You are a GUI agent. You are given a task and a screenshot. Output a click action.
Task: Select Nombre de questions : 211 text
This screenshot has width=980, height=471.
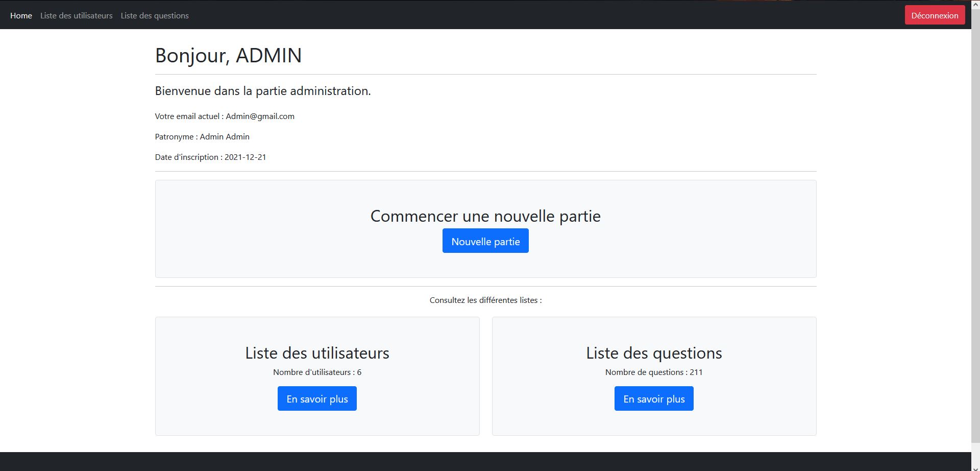654,372
